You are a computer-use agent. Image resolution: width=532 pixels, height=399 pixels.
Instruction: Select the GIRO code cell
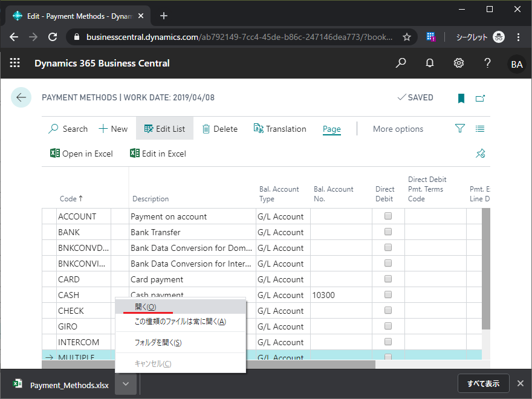83,326
